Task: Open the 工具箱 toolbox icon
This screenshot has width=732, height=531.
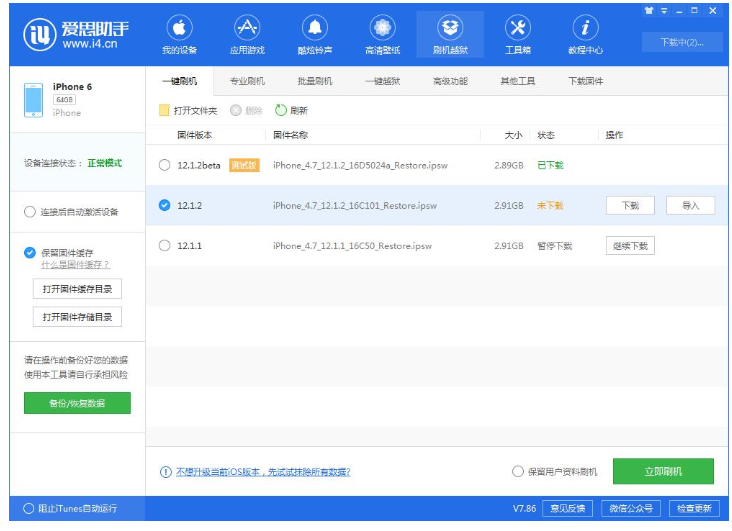Action: (517, 27)
